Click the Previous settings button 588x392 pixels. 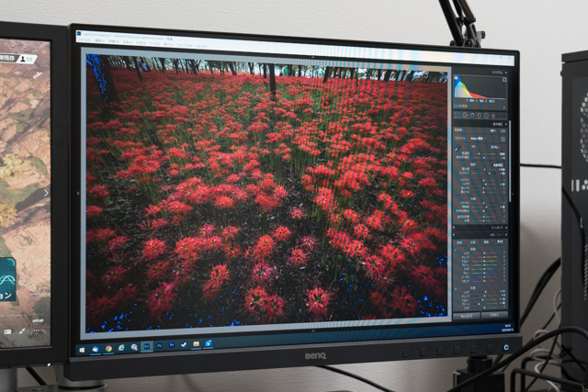point(467,316)
